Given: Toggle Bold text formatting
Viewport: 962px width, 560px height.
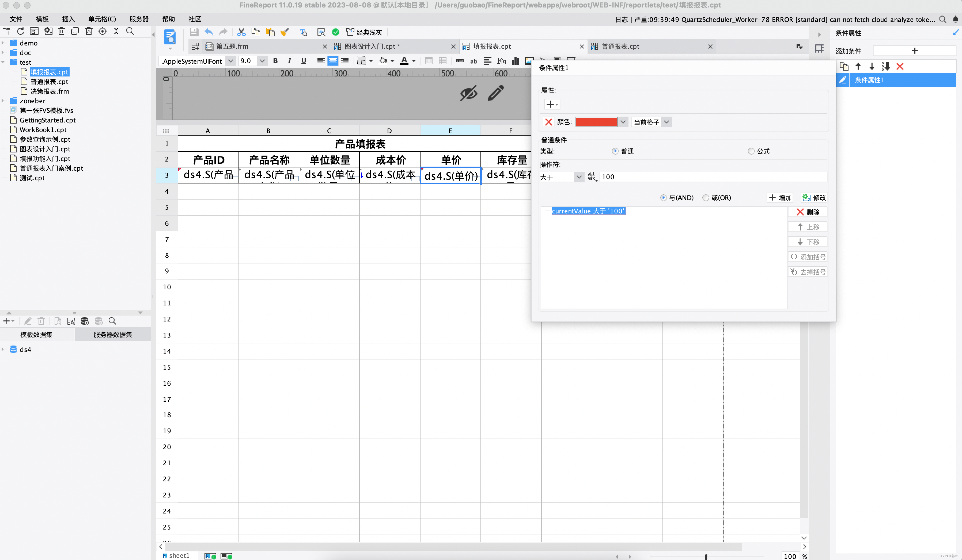Looking at the screenshot, I should (275, 61).
